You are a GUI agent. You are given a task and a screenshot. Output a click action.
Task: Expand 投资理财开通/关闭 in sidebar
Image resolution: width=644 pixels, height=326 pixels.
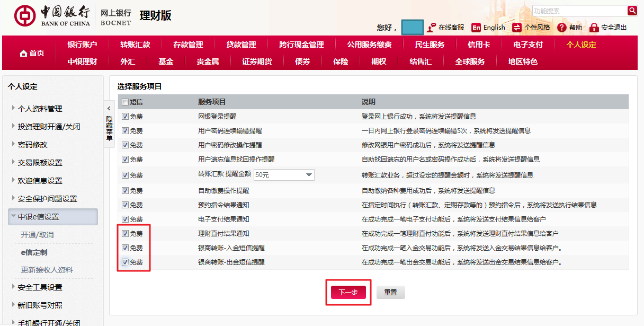tap(49, 127)
